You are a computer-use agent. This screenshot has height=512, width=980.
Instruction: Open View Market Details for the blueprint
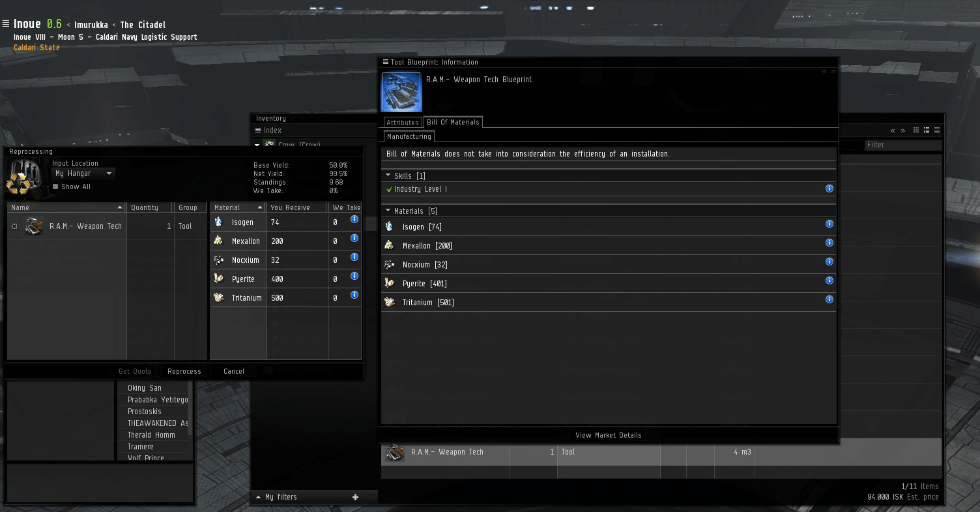pyautogui.click(x=609, y=435)
